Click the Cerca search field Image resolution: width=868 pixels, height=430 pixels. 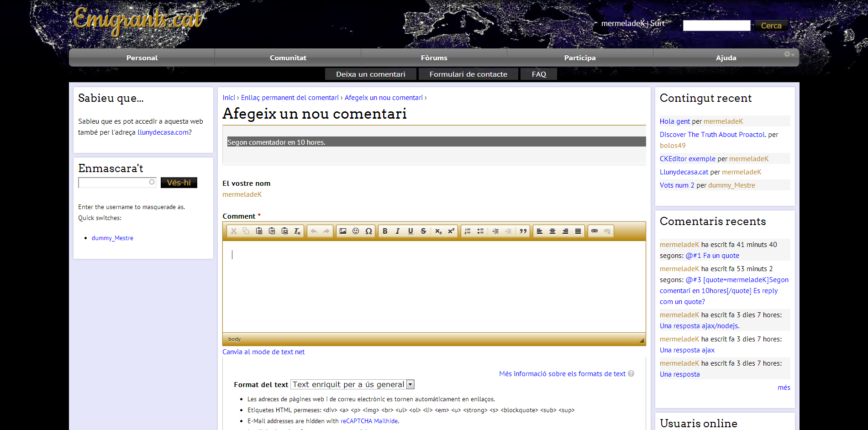coord(716,25)
